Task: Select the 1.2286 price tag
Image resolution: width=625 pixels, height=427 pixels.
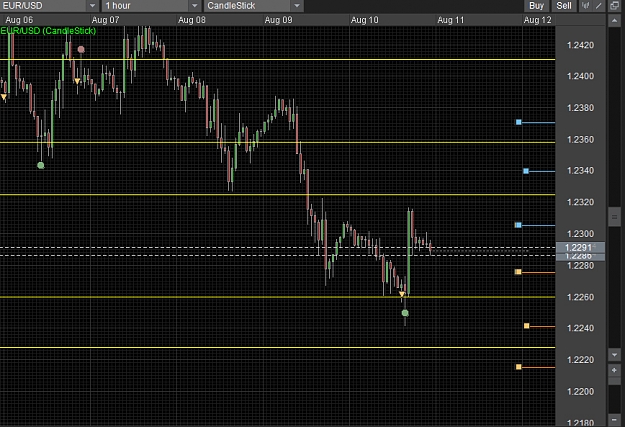Action: (x=580, y=256)
